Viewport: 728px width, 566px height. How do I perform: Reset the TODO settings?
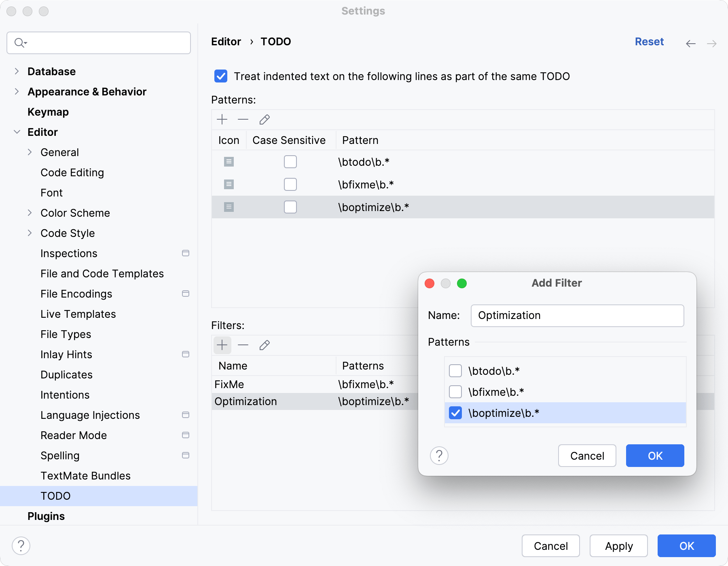(649, 41)
